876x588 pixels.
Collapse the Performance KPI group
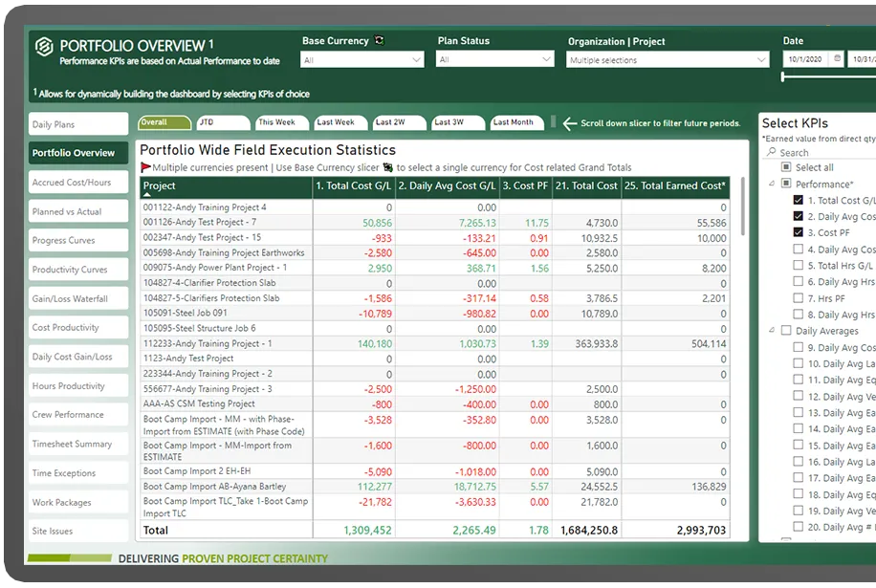(772, 185)
